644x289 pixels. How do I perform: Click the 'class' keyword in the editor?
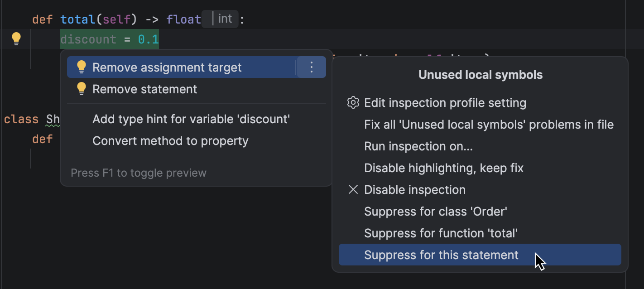(x=21, y=119)
